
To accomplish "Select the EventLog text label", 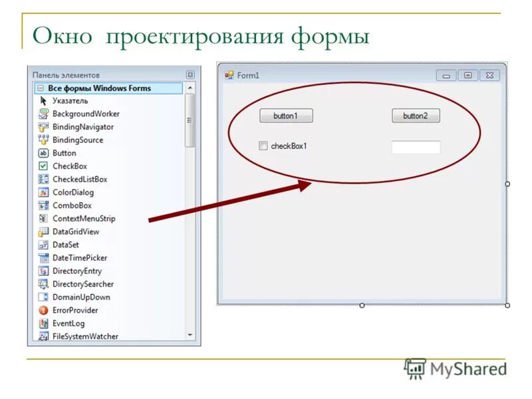I will point(68,323).
